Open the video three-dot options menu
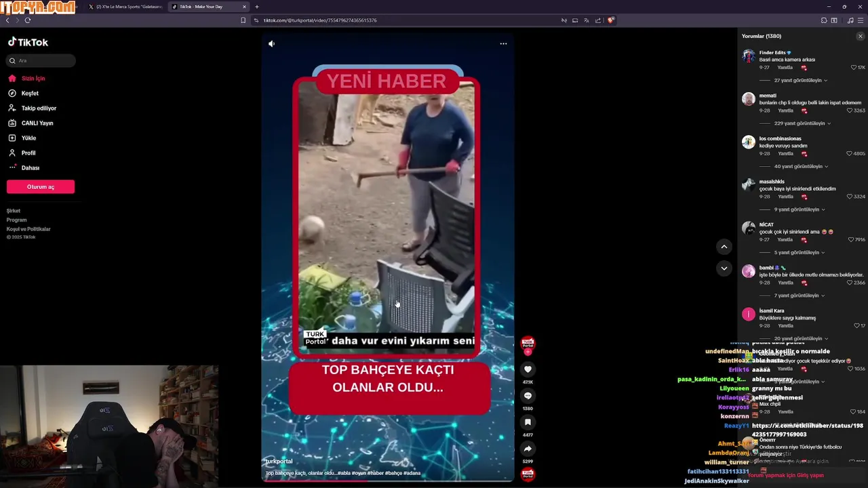The image size is (868, 488). [503, 43]
